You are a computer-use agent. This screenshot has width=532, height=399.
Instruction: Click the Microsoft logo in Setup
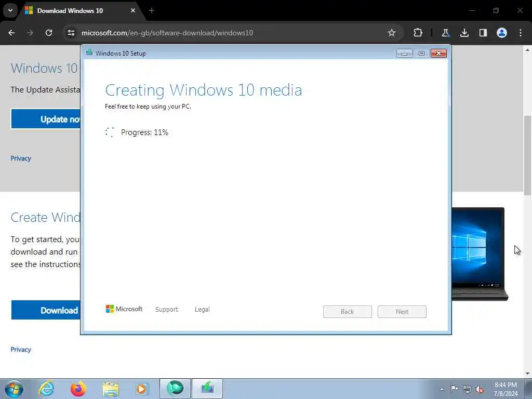(x=124, y=309)
